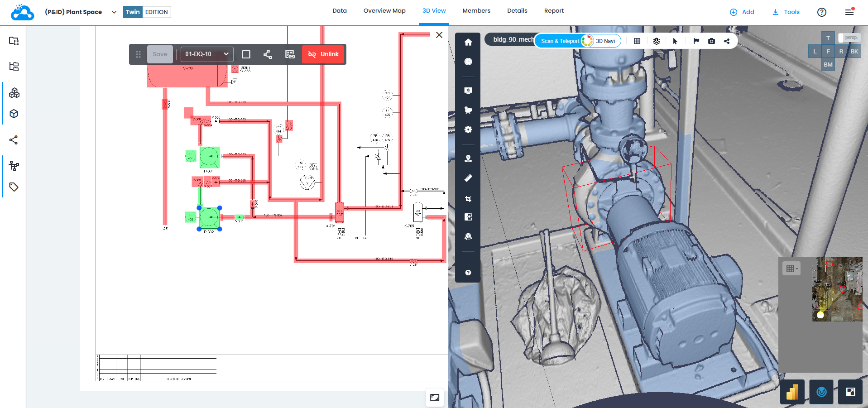
Task: Toggle Scan & Teleport mode
Action: (560, 41)
